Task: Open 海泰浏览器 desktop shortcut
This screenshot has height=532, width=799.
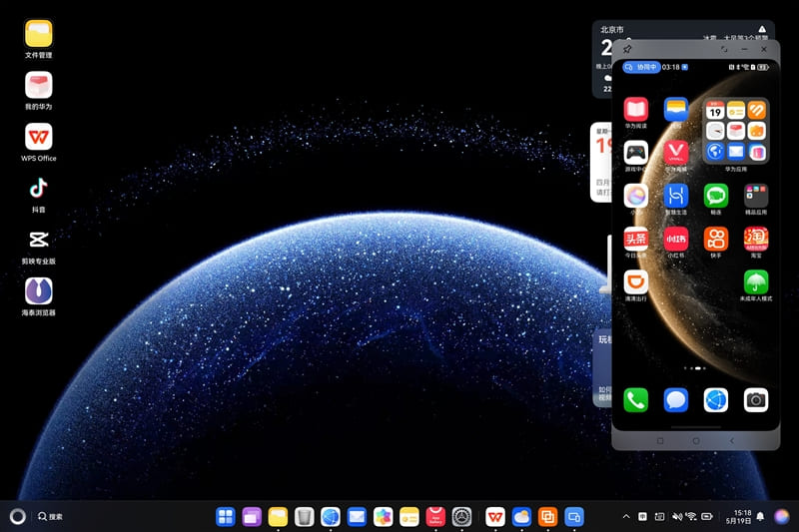Action: [38, 292]
